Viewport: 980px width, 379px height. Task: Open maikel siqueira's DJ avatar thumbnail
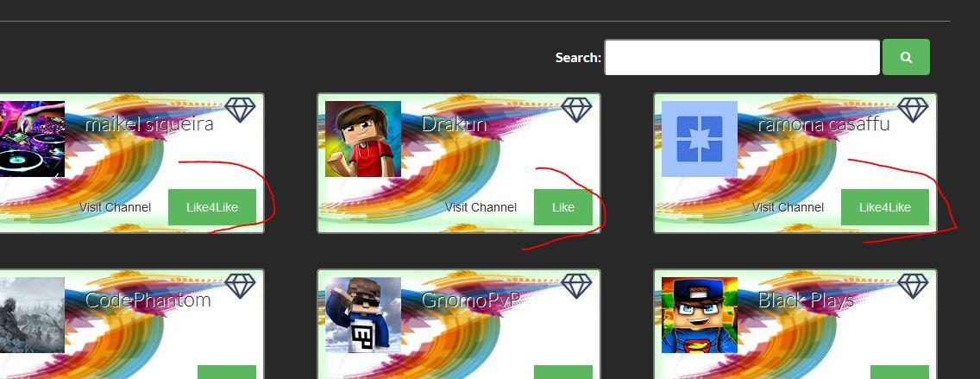point(32,139)
